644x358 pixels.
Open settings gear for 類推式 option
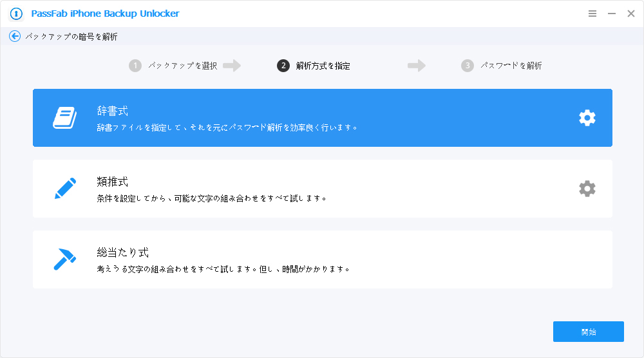tap(587, 189)
